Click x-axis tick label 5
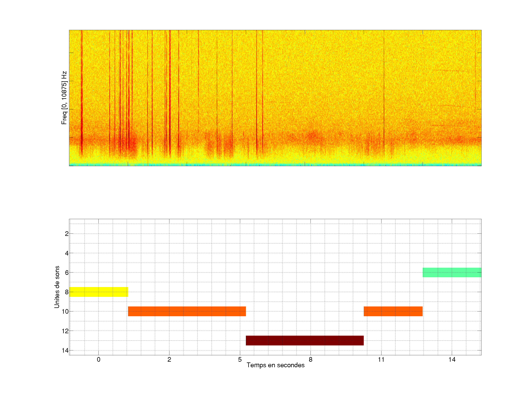This screenshot has height=399, width=532. pos(240,359)
